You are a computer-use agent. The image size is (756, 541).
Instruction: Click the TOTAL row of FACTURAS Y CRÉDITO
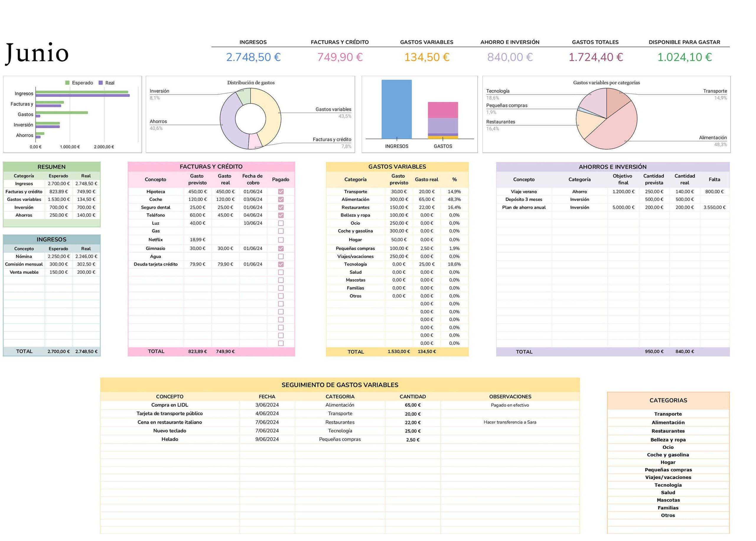(156, 351)
